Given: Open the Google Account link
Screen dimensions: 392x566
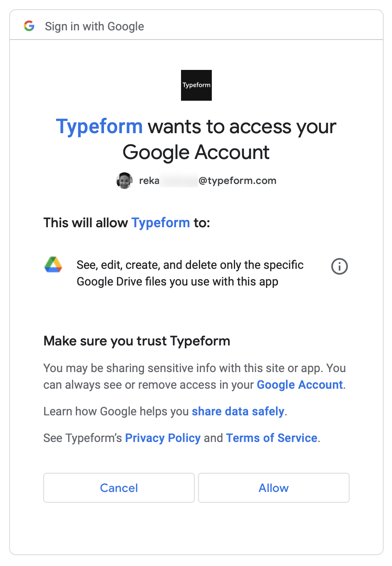Looking at the screenshot, I should (300, 385).
